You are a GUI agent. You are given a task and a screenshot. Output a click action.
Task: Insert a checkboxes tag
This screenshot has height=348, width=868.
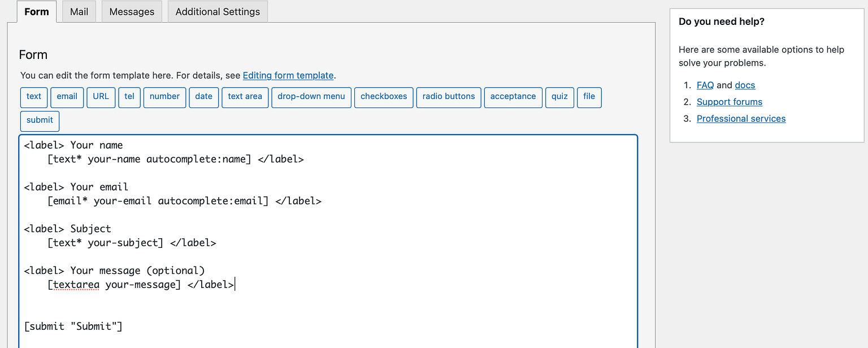[384, 97]
